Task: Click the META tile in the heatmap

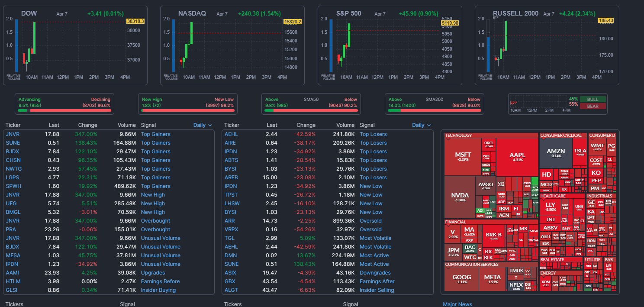Action: click(493, 279)
